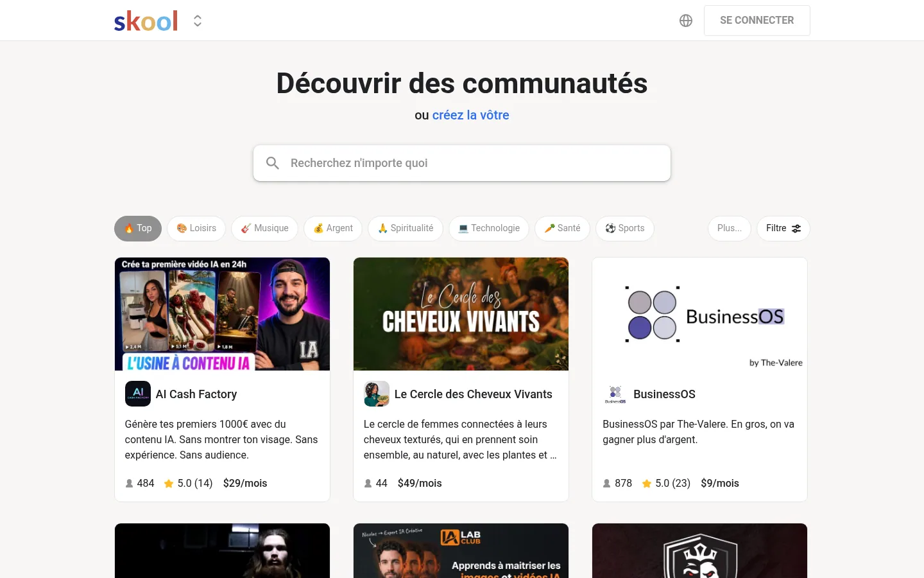Expand more categories with Plus...
Image resolution: width=924 pixels, height=578 pixels.
pos(730,229)
